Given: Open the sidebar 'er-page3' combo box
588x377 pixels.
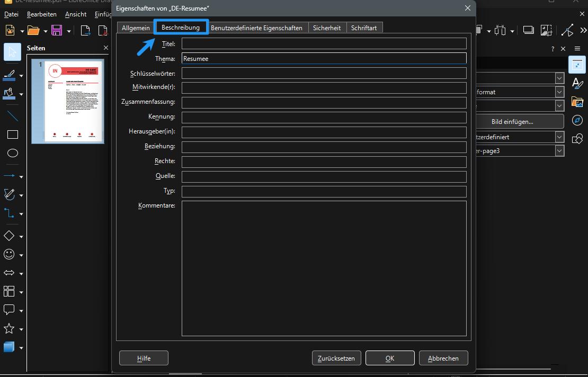Looking at the screenshot, I should pyautogui.click(x=520, y=151).
